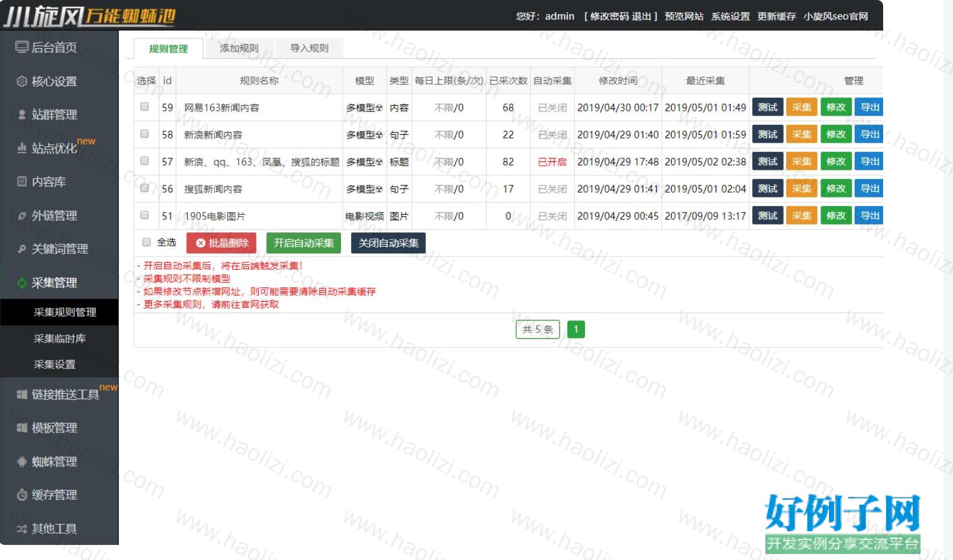Select checkbox for rule 57
The width and height of the screenshot is (953, 560).
click(145, 161)
